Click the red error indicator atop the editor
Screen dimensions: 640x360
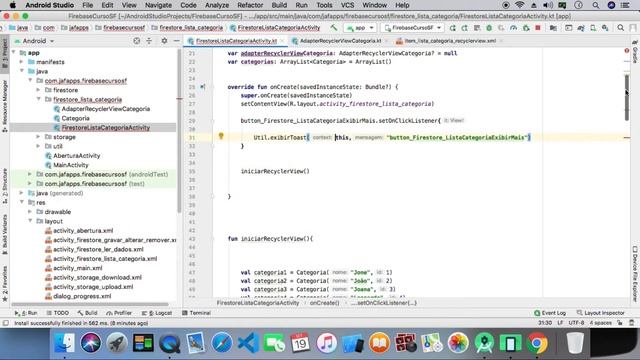click(x=627, y=51)
